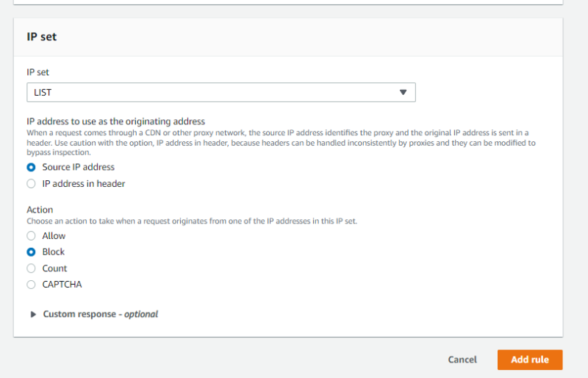Click the 'IP address in header' label text
The image size is (588, 378).
click(x=84, y=183)
